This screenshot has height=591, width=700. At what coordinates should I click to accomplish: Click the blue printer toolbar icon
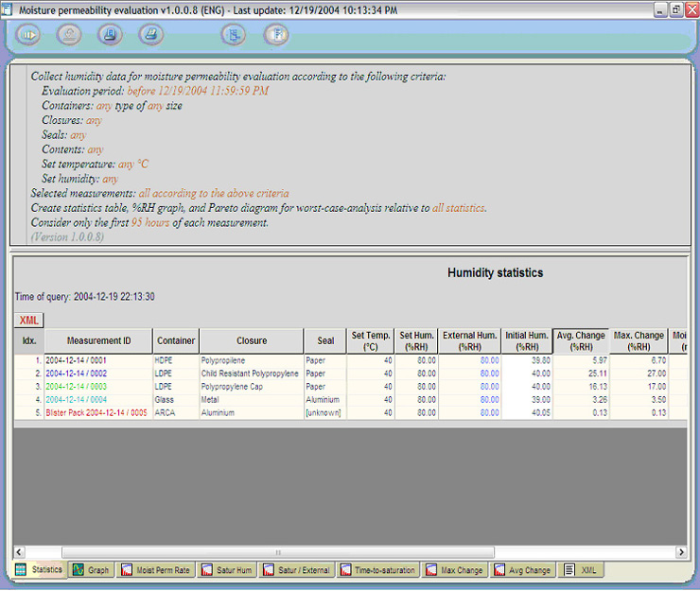[x=111, y=35]
